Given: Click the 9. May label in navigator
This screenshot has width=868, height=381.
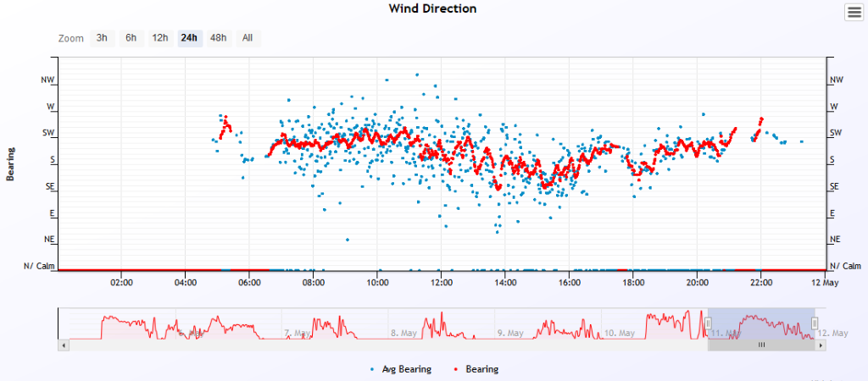Looking at the screenshot, I should [509, 334].
